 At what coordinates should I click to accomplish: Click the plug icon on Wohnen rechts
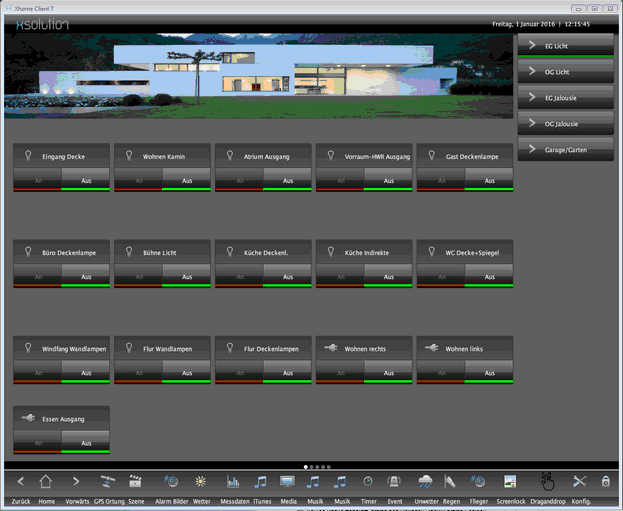[331, 348]
